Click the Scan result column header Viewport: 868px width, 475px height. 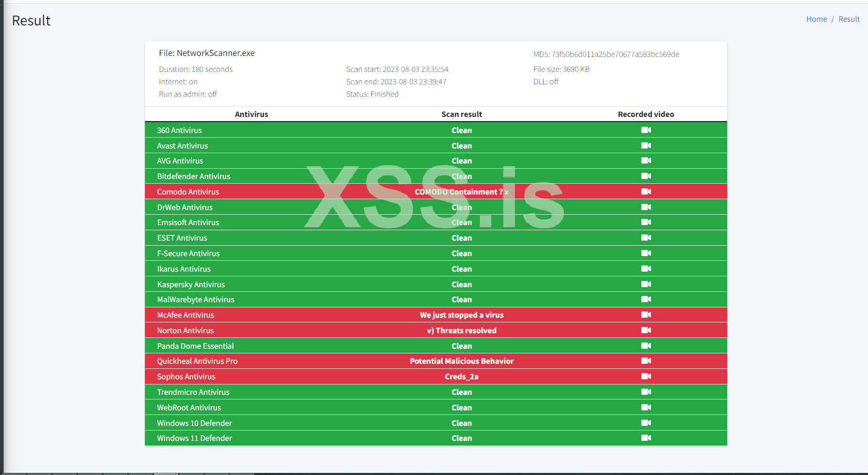pos(462,114)
